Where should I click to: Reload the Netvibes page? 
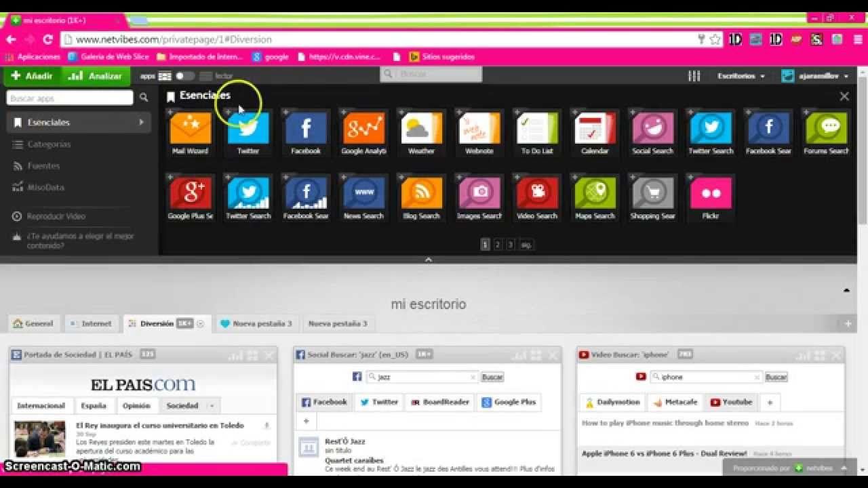point(47,39)
